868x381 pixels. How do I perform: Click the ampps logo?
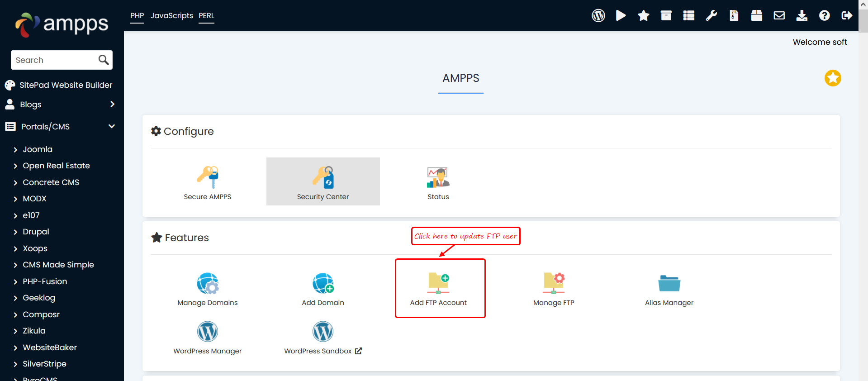tap(62, 25)
